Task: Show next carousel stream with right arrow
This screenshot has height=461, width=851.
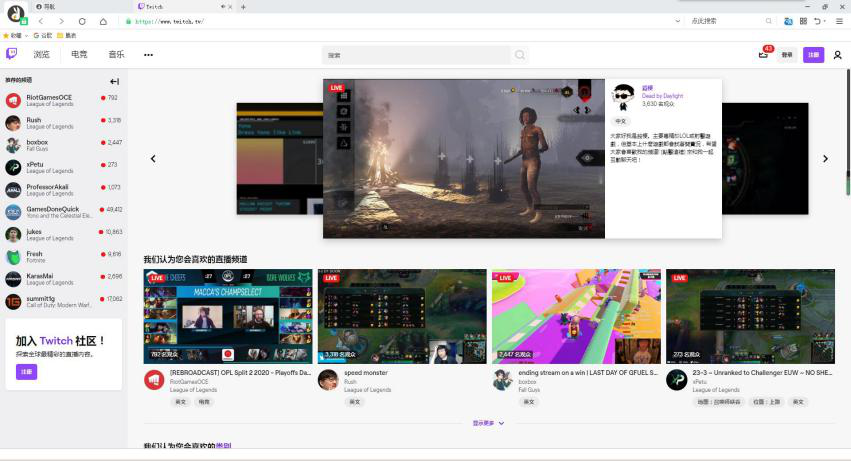Action: [x=825, y=159]
